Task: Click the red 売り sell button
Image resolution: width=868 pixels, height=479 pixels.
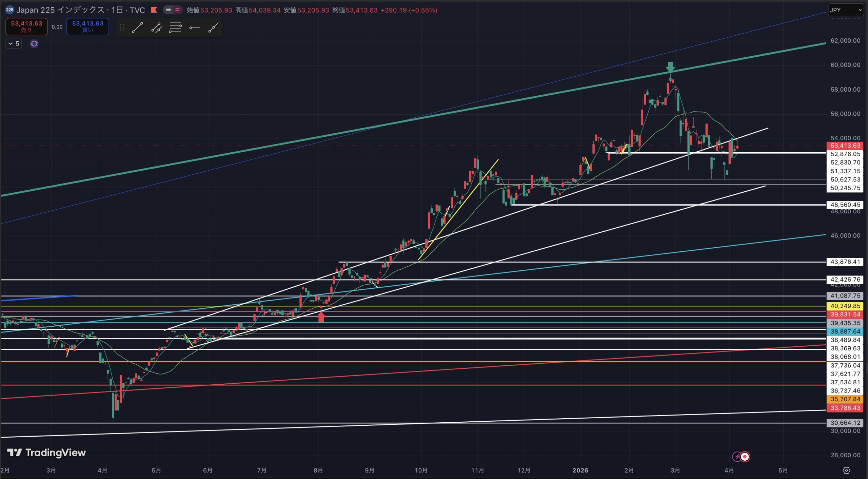Action: [26, 26]
